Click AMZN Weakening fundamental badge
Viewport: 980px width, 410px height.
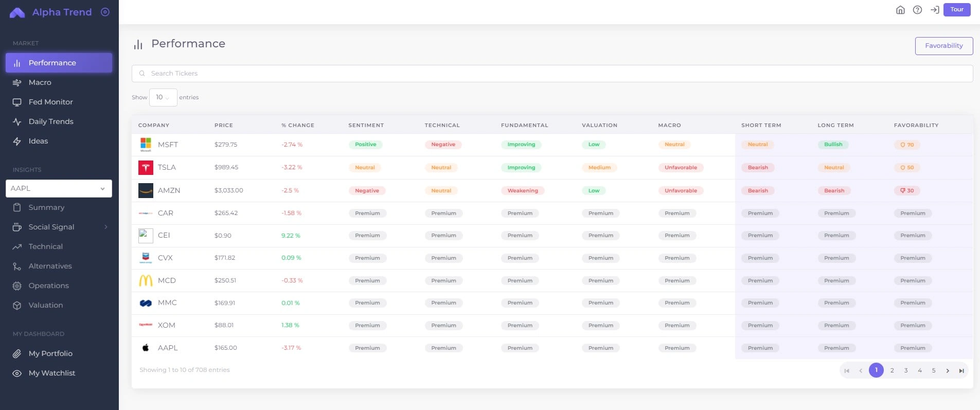pos(523,191)
